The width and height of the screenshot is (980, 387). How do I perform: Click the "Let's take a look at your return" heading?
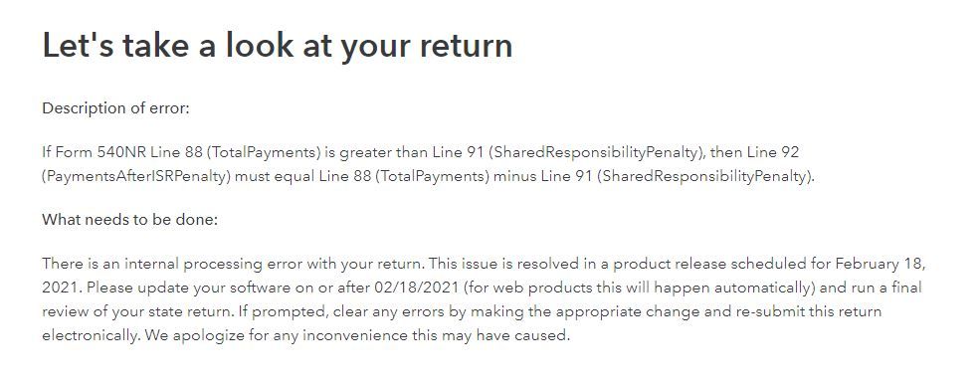pos(277,47)
